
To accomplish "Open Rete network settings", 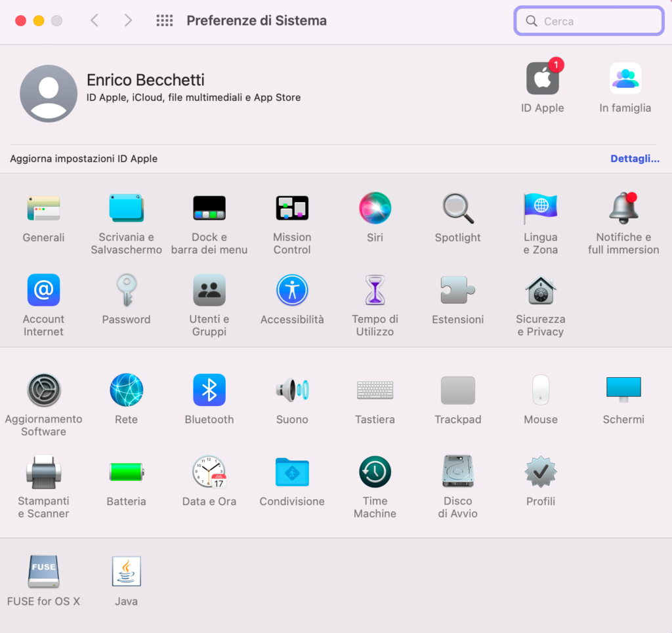I will click(127, 390).
